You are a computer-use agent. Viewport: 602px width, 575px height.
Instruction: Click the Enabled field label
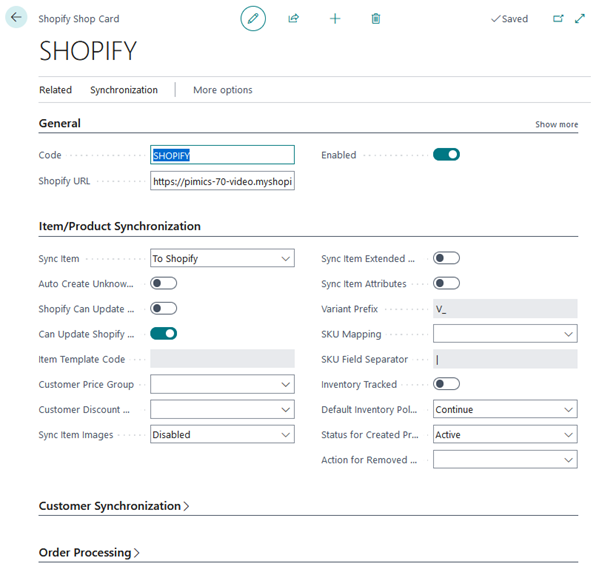pos(339,155)
